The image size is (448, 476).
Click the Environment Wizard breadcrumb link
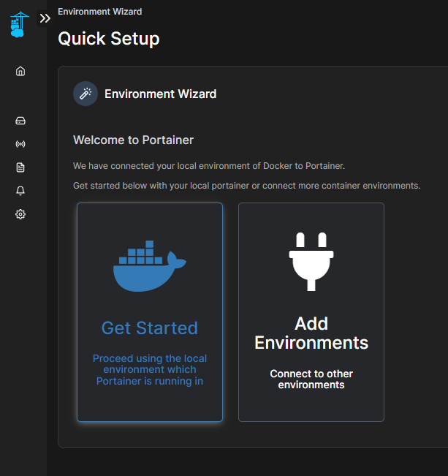coord(99,12)
